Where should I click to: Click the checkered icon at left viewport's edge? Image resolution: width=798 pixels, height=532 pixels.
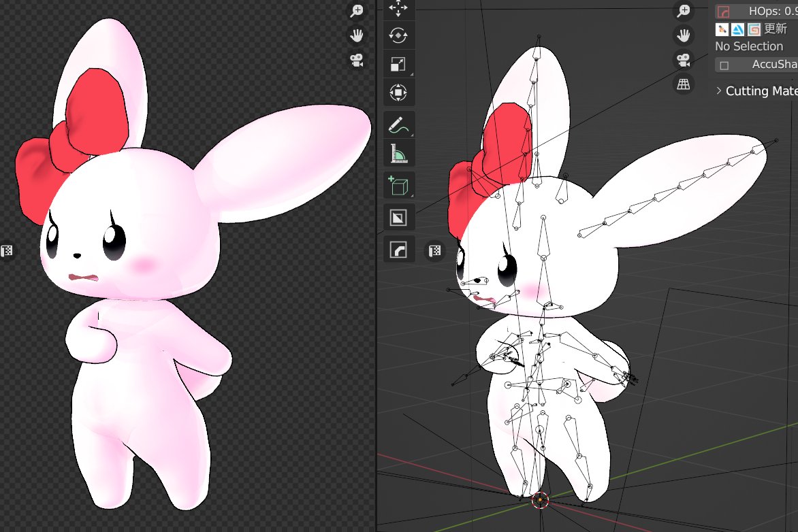(x=6, y=251)
